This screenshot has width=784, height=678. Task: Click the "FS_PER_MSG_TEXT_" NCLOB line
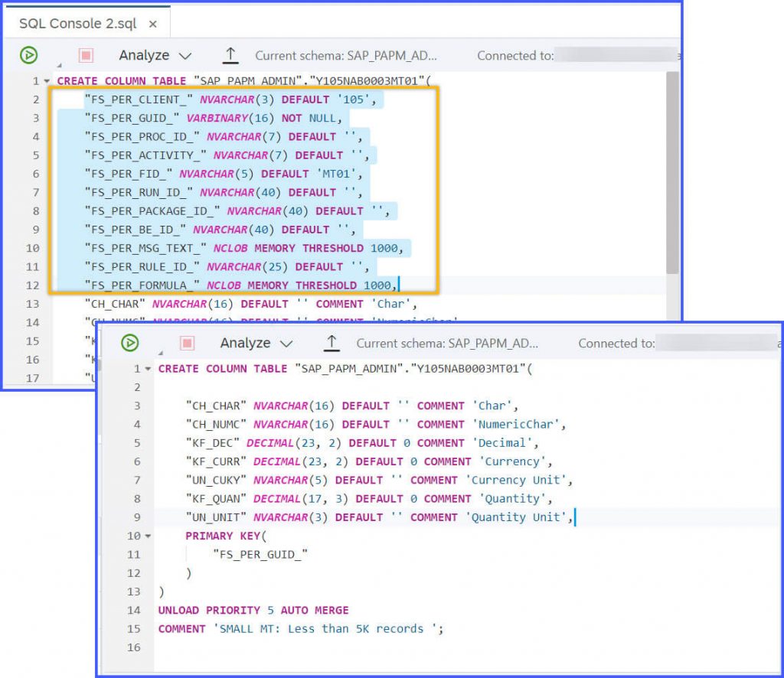click(x=244, y=248)
